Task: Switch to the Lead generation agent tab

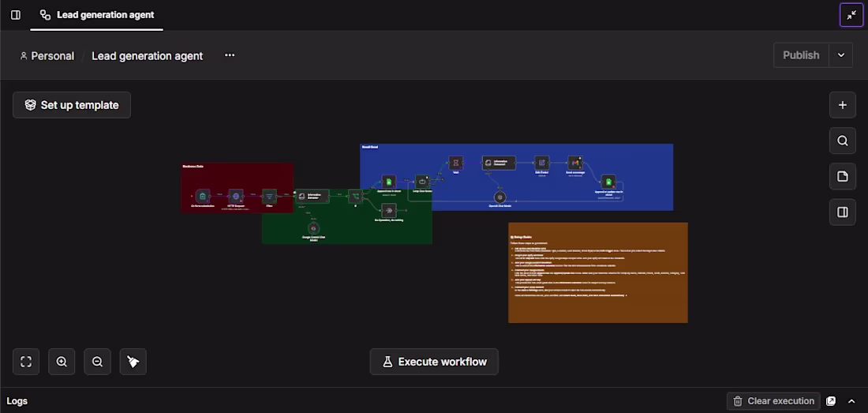Action: pos(97,15)
